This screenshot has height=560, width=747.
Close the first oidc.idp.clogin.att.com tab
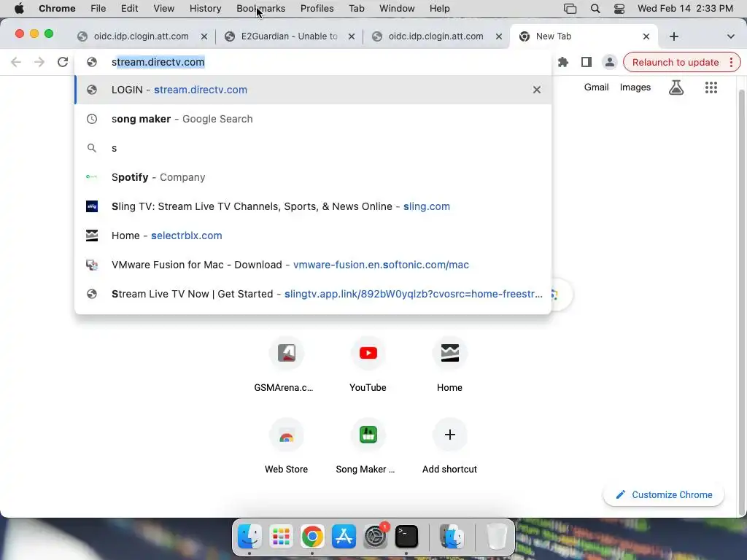(x=204, y=36)
